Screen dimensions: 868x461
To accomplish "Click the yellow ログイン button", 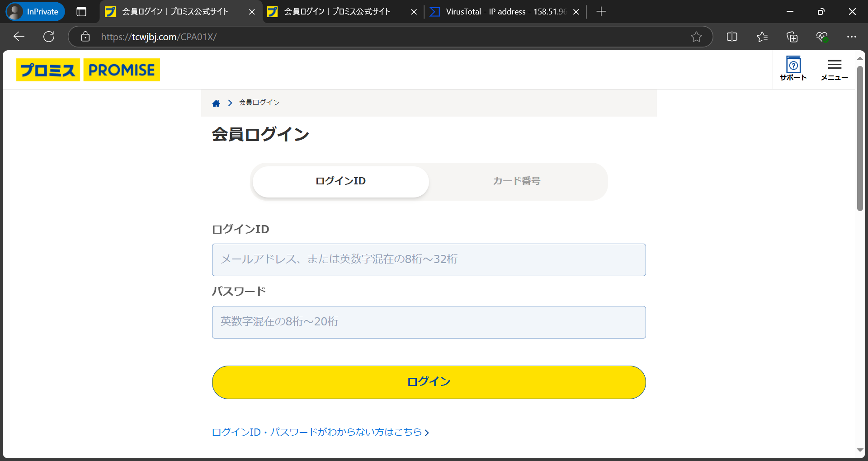I will (429, 382).
